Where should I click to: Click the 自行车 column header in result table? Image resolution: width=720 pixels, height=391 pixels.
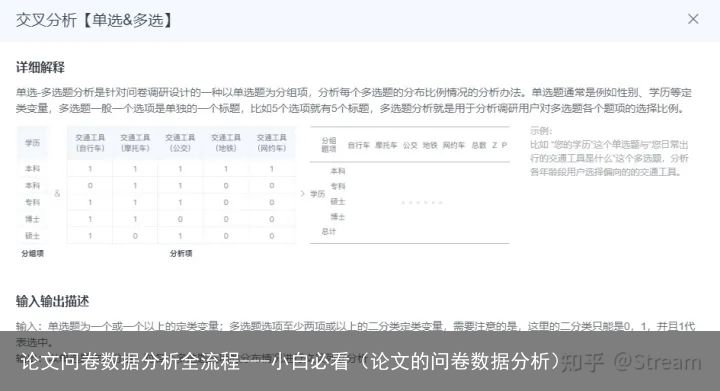point(359,145)
